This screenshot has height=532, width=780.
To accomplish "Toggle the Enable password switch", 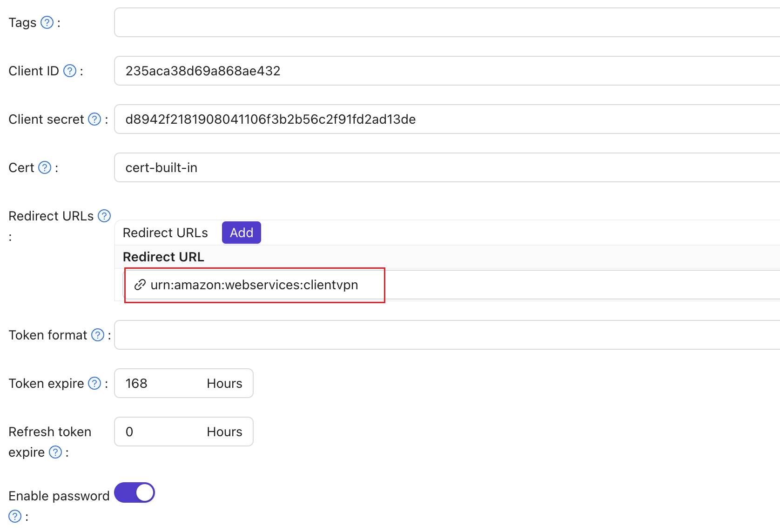I will tap(134, 492).
